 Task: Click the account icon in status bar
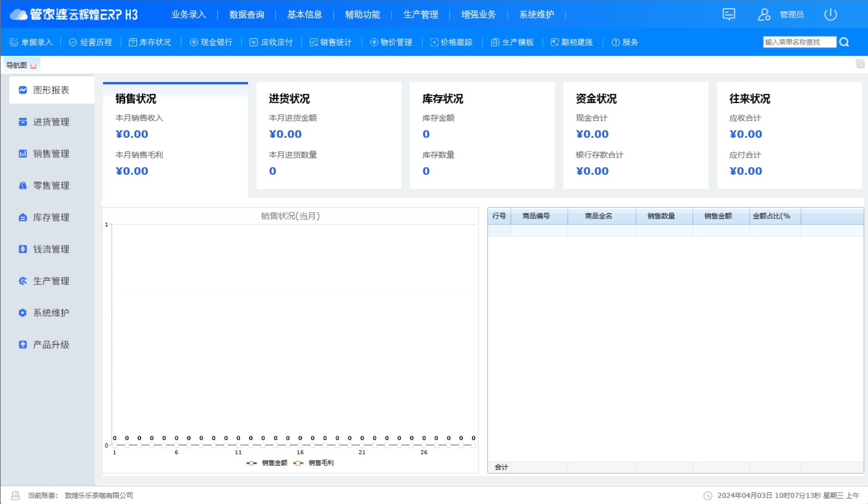[15, 495]
